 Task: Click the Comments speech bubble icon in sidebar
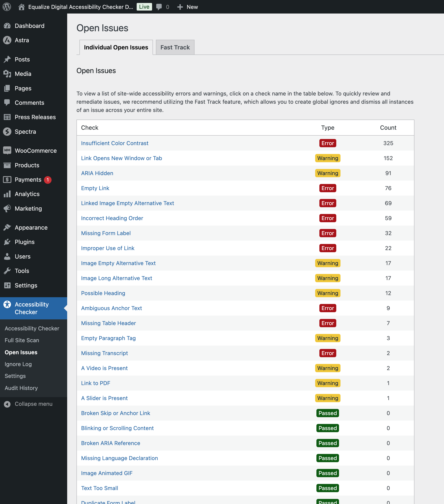coord(7,103)
